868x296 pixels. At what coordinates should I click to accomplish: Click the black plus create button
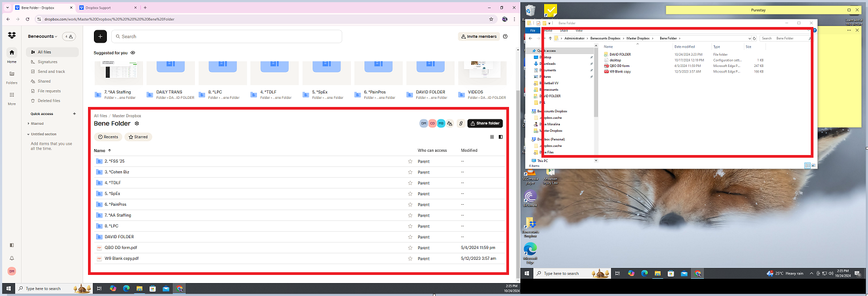(100, 36)
